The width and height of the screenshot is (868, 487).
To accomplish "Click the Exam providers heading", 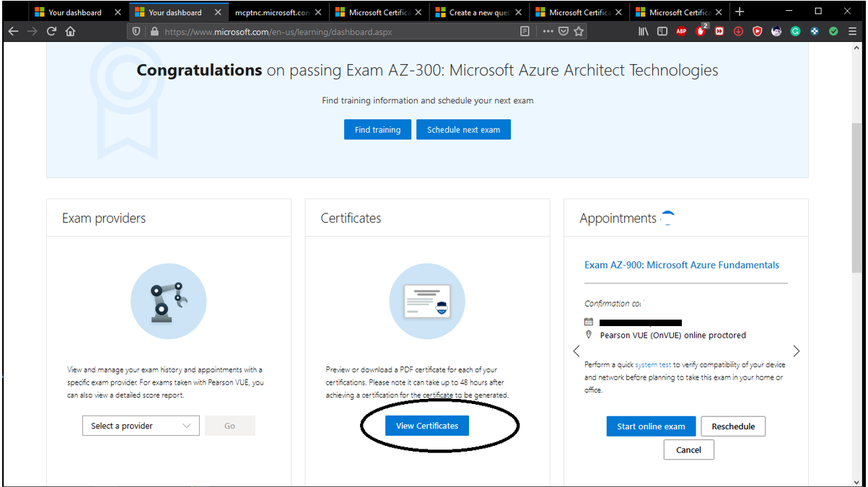I will point(104,218).
